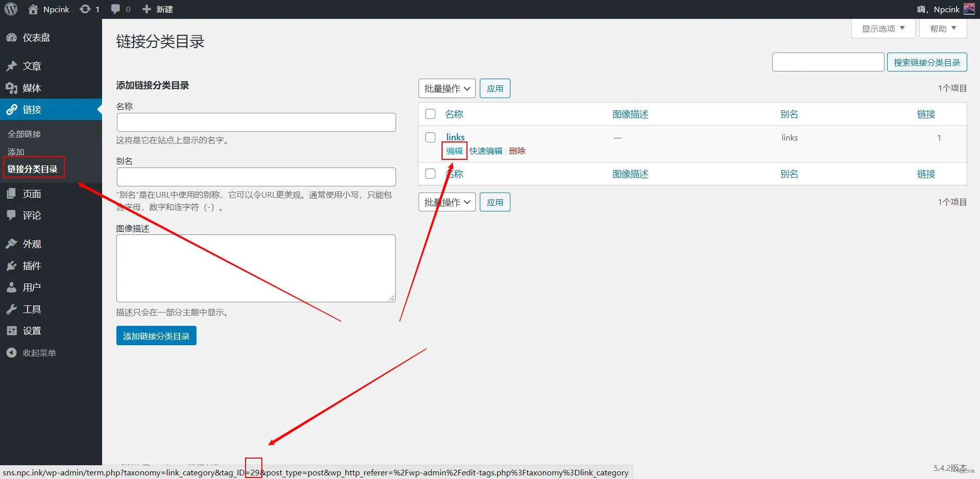Click the 搜索链接分类目录 search button

coord(926,62)
